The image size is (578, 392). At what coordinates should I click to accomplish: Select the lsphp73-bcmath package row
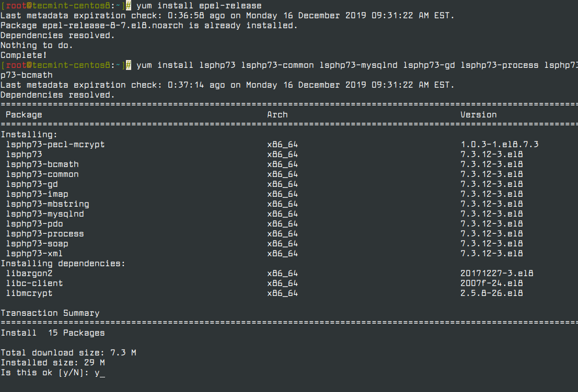42,164
